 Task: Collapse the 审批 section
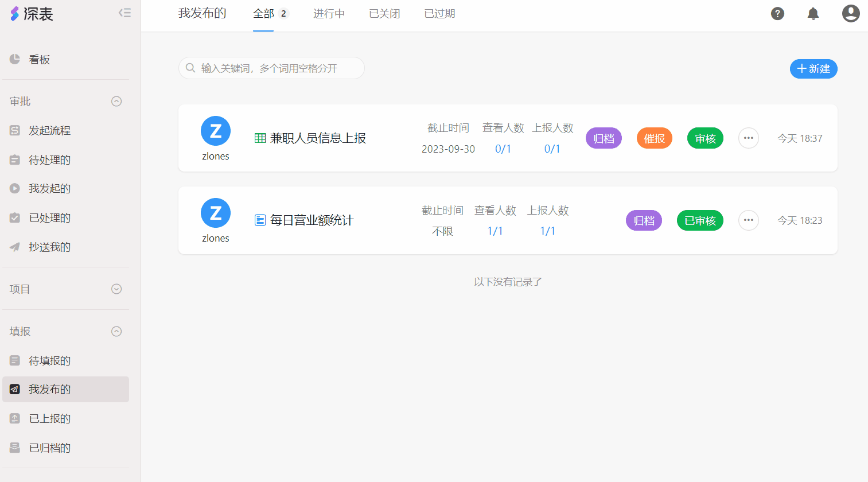116,102
